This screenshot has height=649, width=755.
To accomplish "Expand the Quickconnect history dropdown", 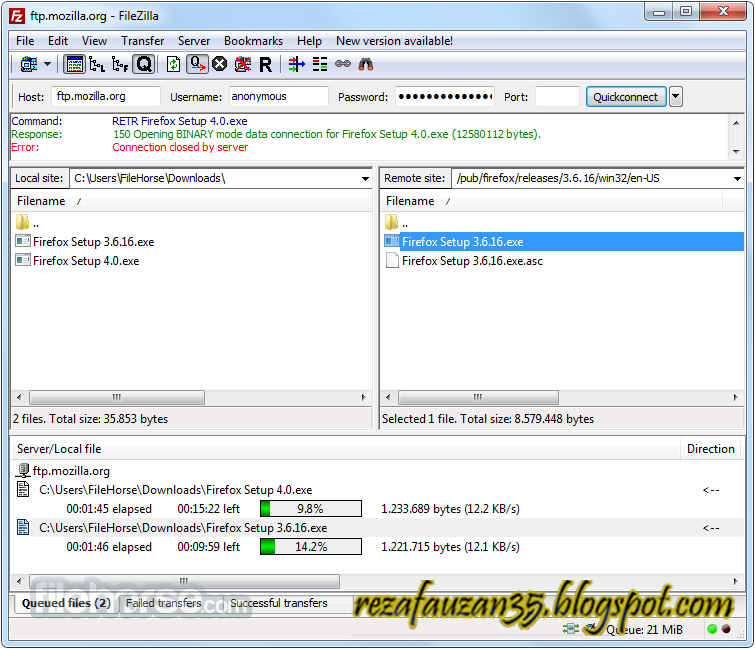I will [676, 97].
